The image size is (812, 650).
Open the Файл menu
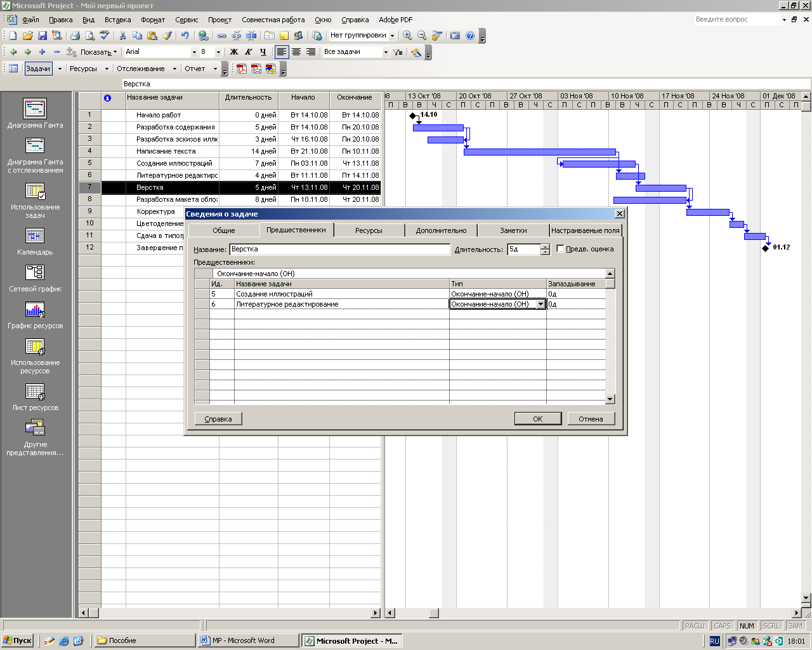[30, 20]
